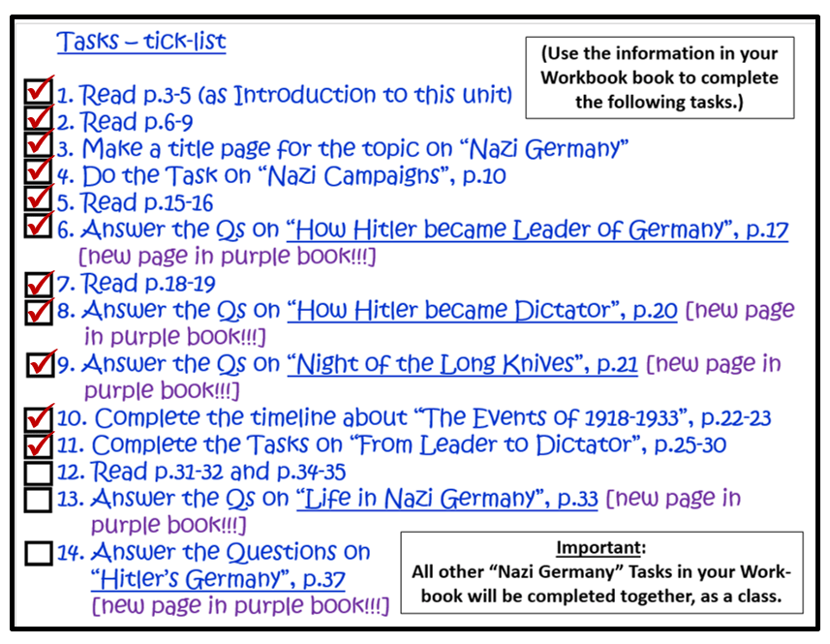
Task: Tick the empty checkbox for task 12
Action: [39, 473]
